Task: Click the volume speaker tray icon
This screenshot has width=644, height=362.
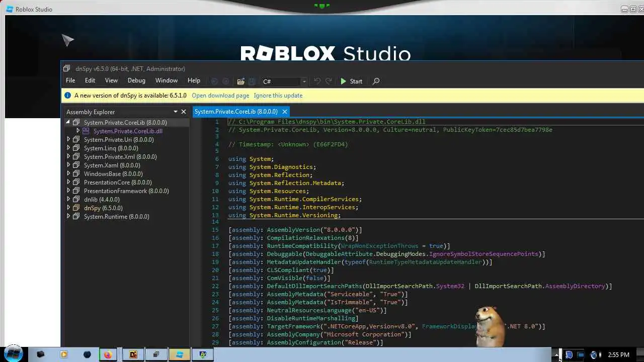Action: point(593,355)
